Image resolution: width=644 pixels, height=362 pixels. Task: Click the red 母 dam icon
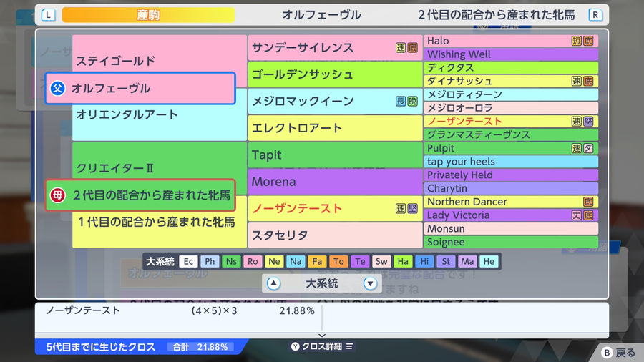click(57, 195)
